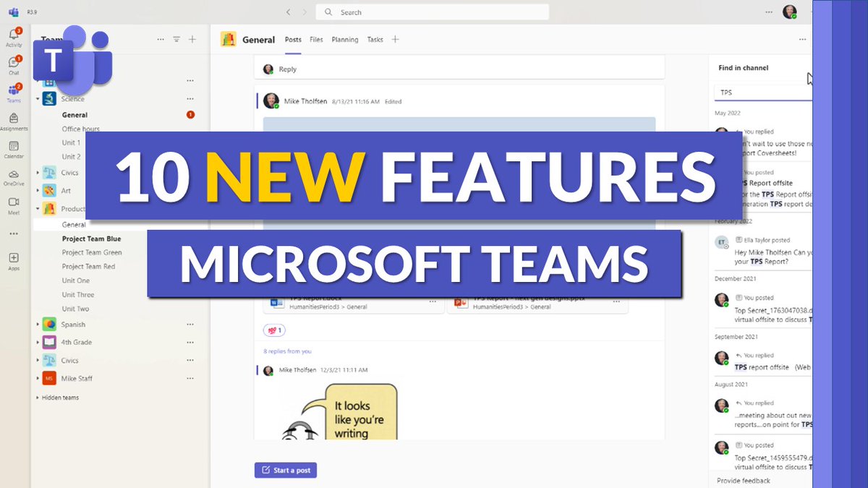Open Project Team Green channel
Image resolution: width=868 pixels, height=488 pixels.
pos(92,252)
